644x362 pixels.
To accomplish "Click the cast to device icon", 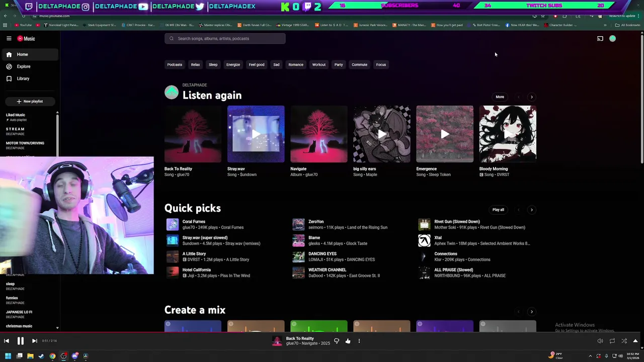I will point(600,39).
